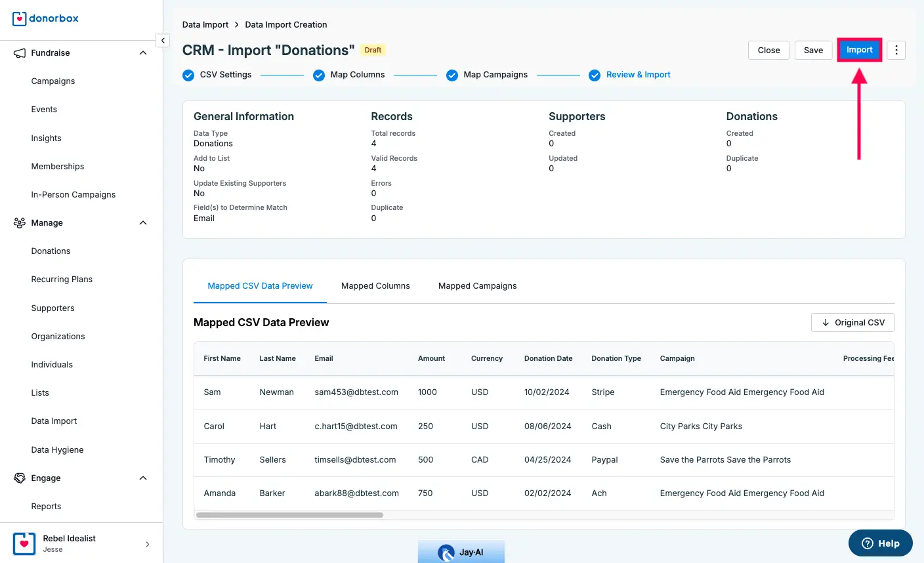Select Reports in the sidebar

[x=46, y=506]
